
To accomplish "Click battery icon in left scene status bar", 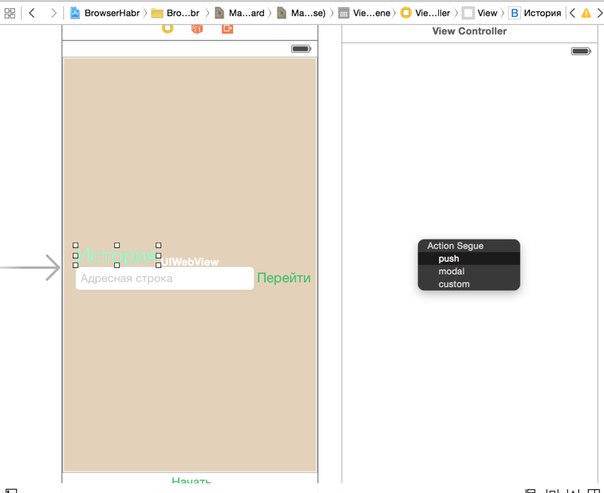I will click(301, 49).
